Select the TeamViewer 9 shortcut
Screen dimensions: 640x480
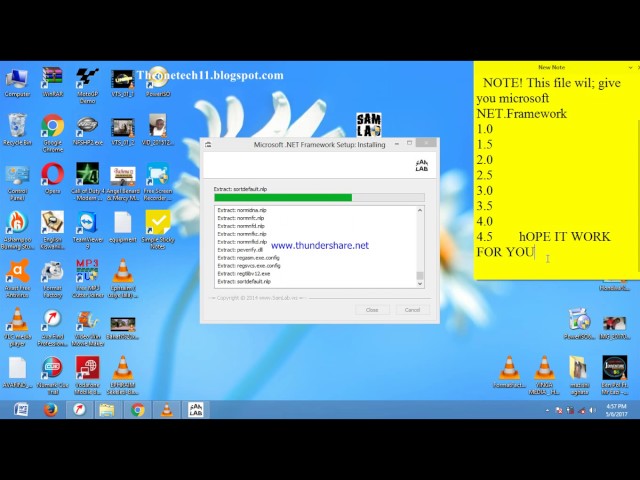click(88, 230)
